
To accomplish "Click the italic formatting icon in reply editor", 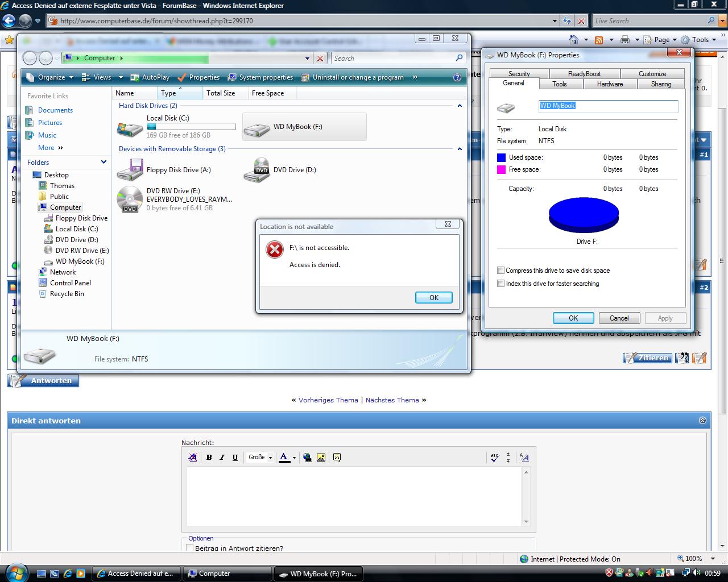I will 222,458.
